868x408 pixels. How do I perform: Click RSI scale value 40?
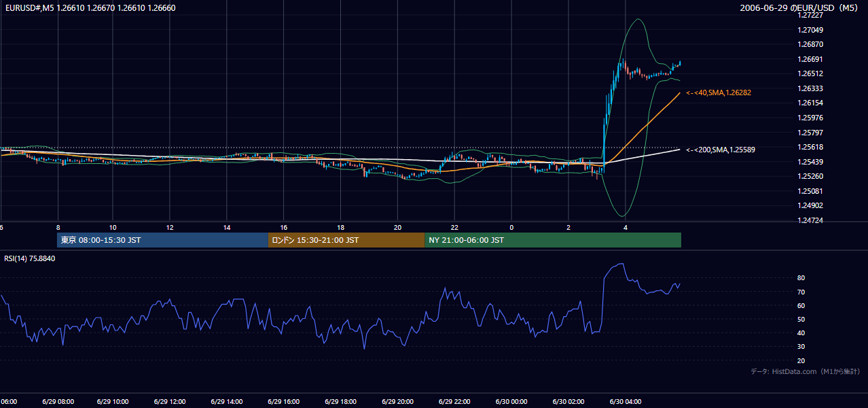[x=801, y=333]
